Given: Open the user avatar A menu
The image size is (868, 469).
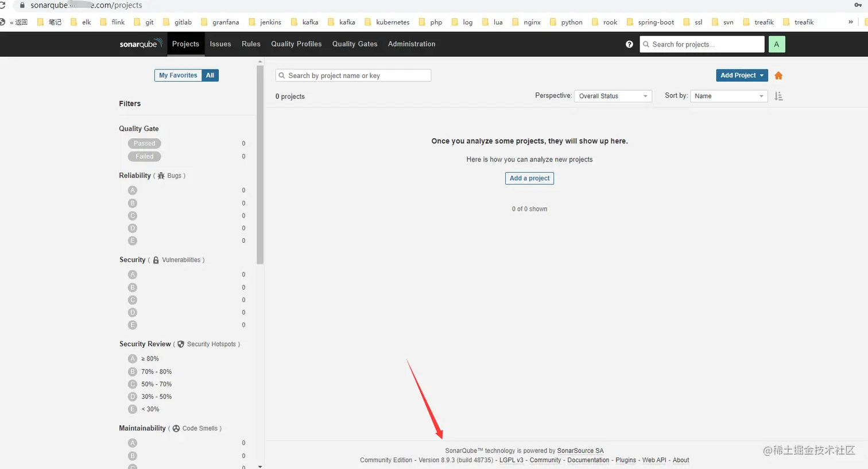Looking at the screenshot, I should (777, 44).
